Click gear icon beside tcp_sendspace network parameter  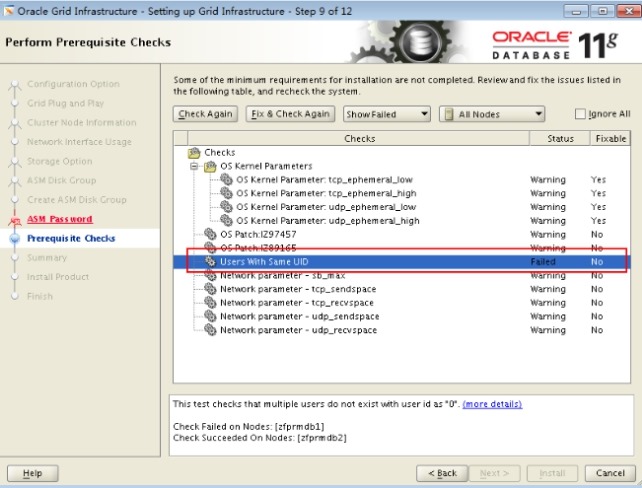210,289
